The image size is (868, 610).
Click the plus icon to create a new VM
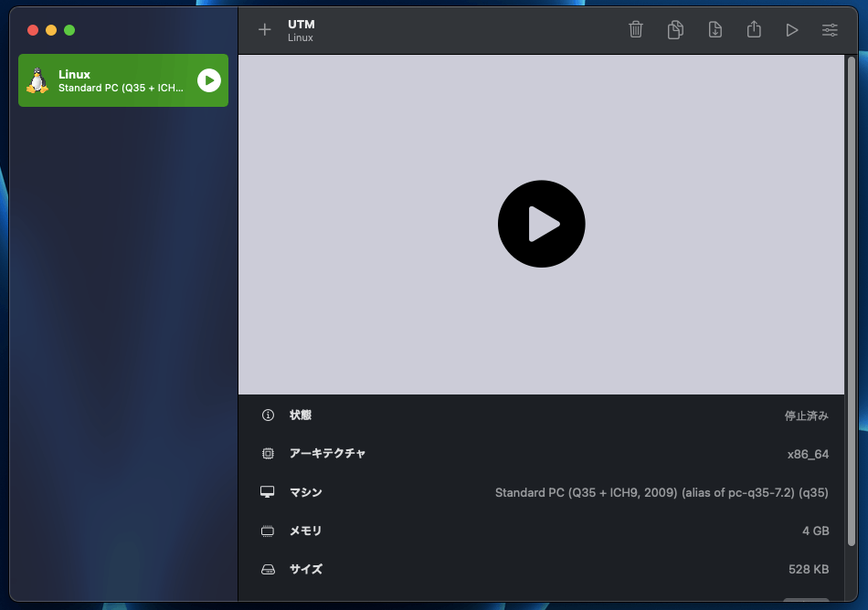pos(265,29)
